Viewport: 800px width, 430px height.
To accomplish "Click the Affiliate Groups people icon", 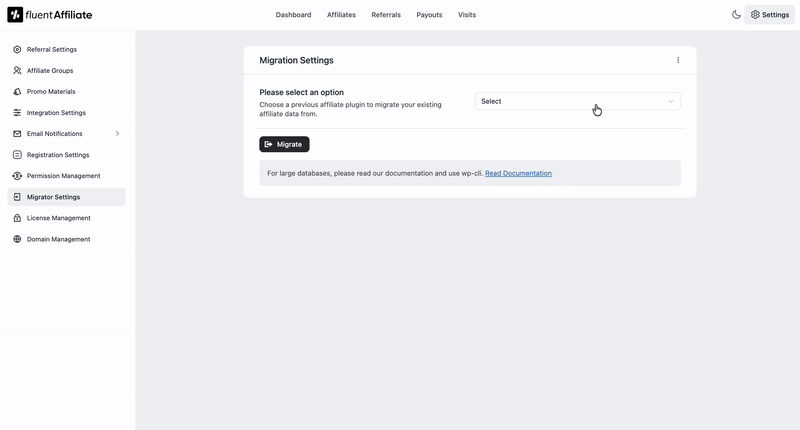I will tap(17, 71).
